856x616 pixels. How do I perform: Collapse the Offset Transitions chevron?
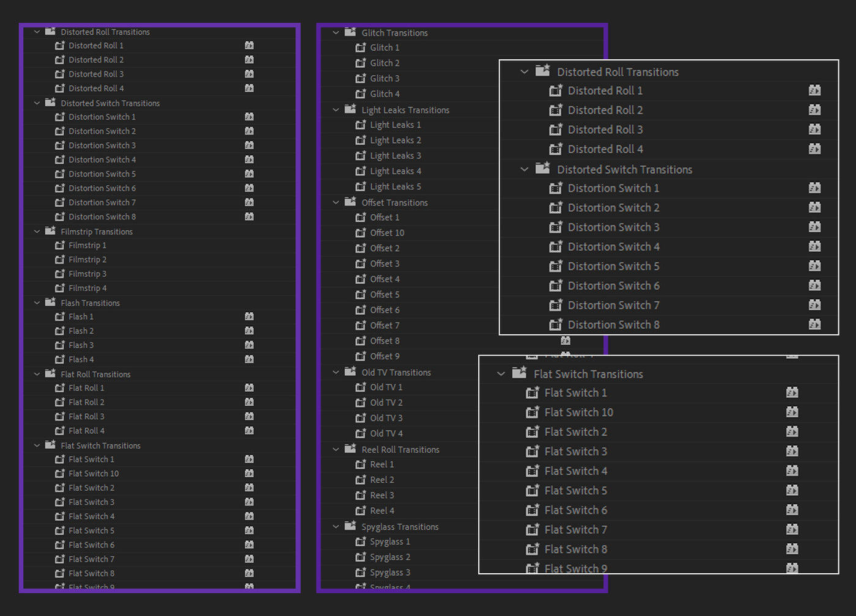click(336, 202)
